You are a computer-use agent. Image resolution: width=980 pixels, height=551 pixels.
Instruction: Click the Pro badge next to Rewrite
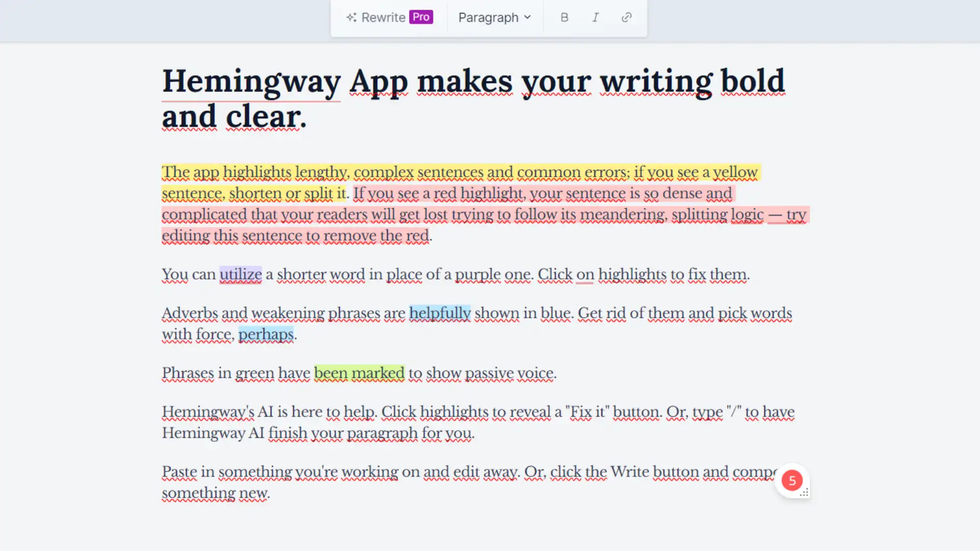[421, 17]
